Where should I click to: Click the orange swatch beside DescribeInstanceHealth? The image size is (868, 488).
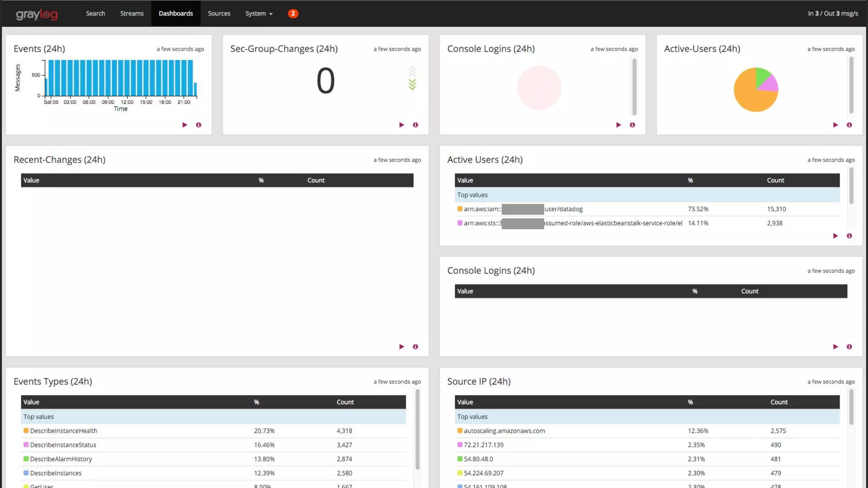(x=26, y=431)
